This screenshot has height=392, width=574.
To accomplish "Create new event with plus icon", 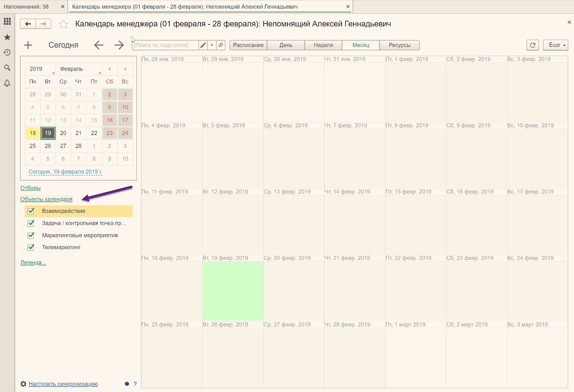I will click(28, 45).
